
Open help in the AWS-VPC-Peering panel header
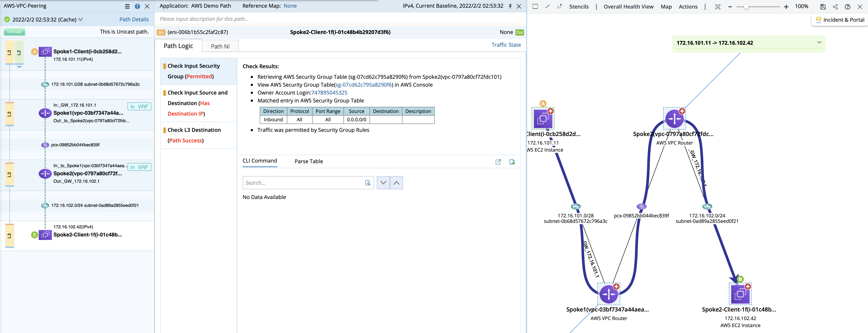point(137,6)
